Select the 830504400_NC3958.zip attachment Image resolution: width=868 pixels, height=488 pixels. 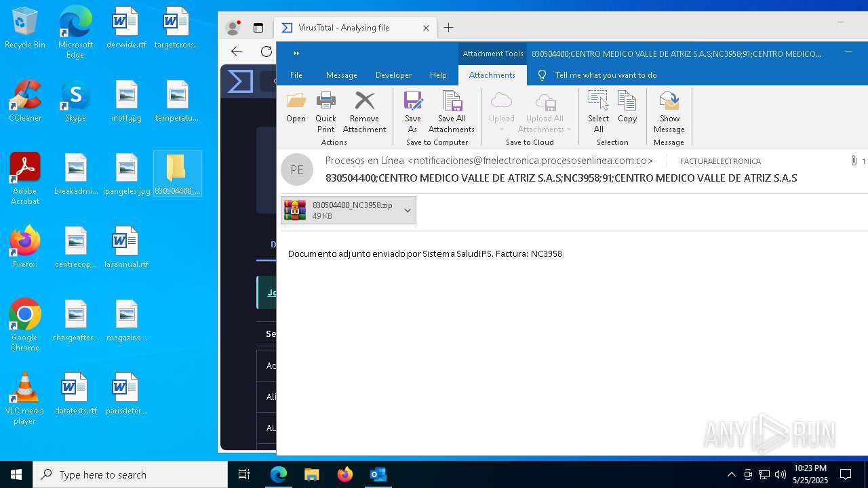(x=348, y=210)
